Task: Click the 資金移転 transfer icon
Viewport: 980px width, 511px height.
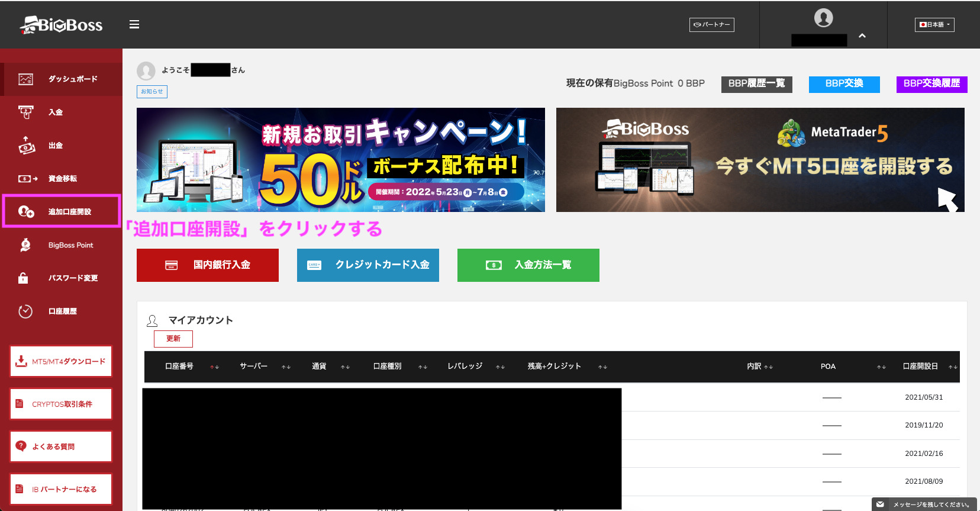Action: point(27,179)
